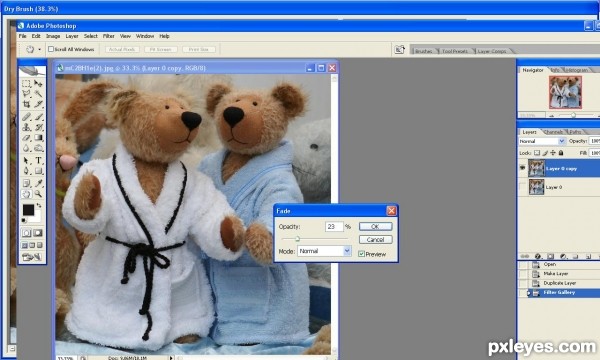The width and height of the screenshot is (600, 360).
Task: Click the Navigator zoom slider handle
Action: point(573,115)
